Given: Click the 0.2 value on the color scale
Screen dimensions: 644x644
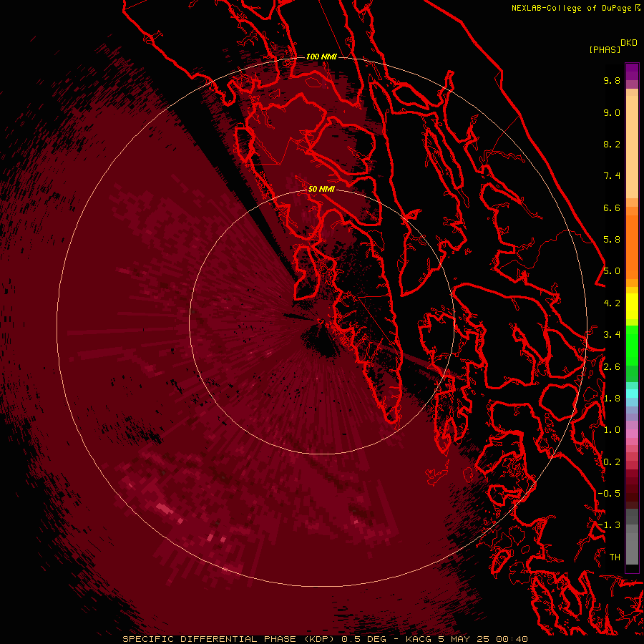Looking at the screenshot, I should click(x=612, y=462).
